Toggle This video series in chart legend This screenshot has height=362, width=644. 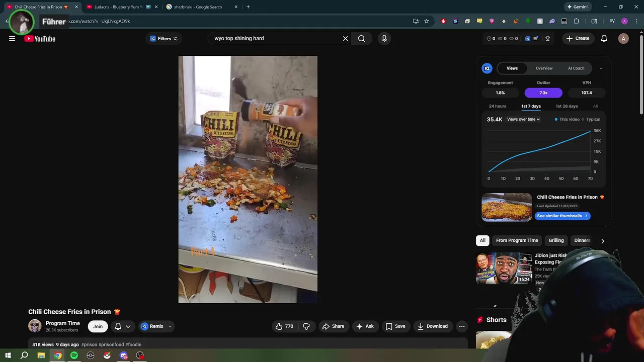pos(567,119)
